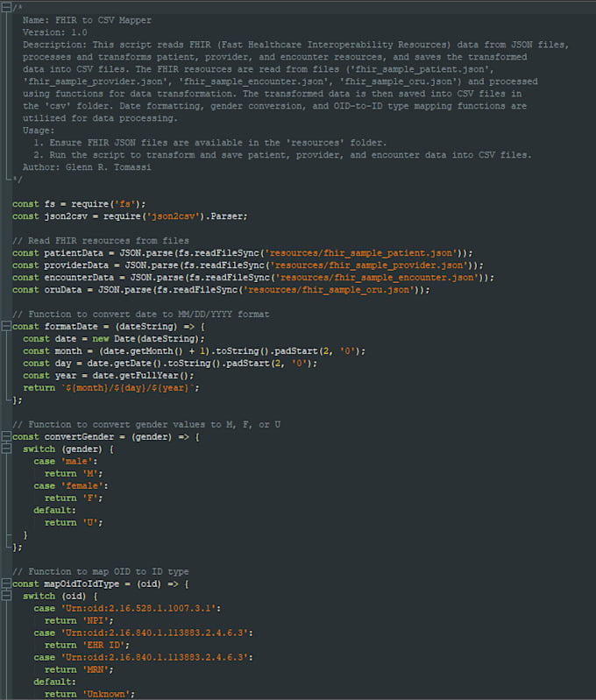
Task: Click the '// Function to map OID to ID type' comment
Action: coord(101,571)
